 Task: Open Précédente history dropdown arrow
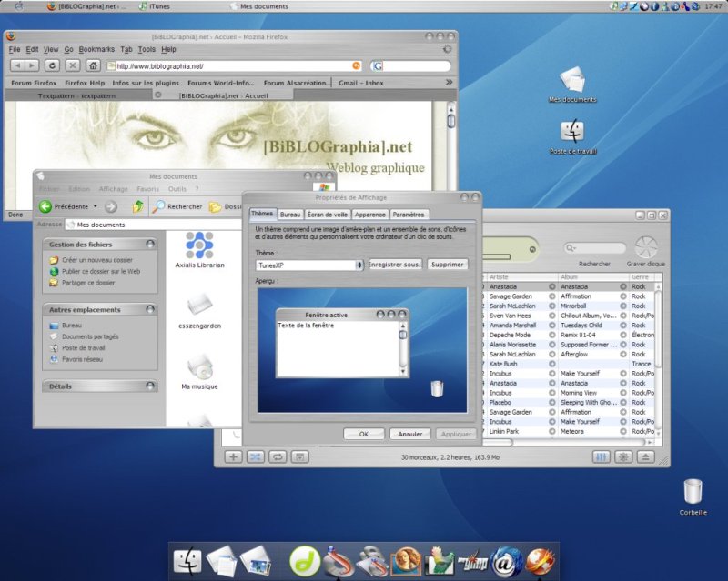pos(96,206)
